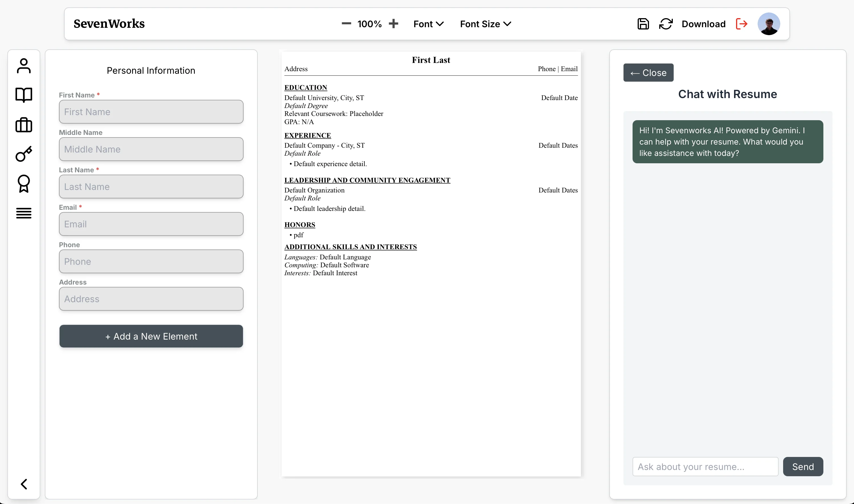Increase zoom level with plus control
The image size is (854, 504).
[394, 24]
